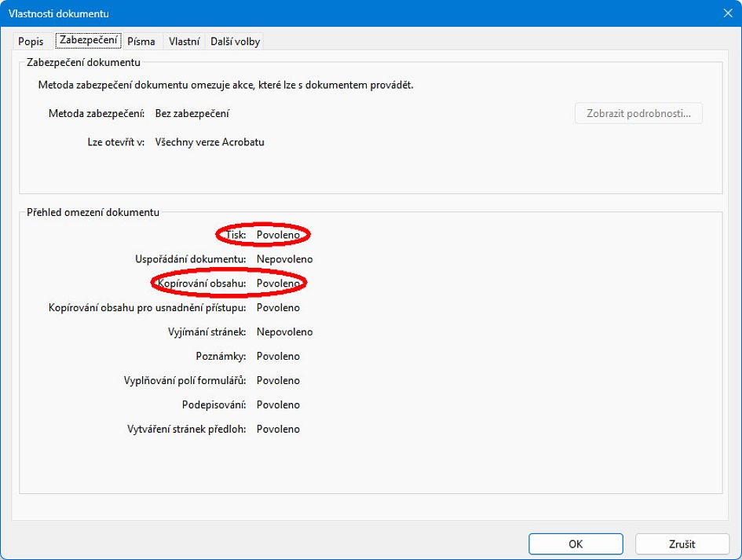
Task: Confirm the dialog with OK
Action: [576, 544]
